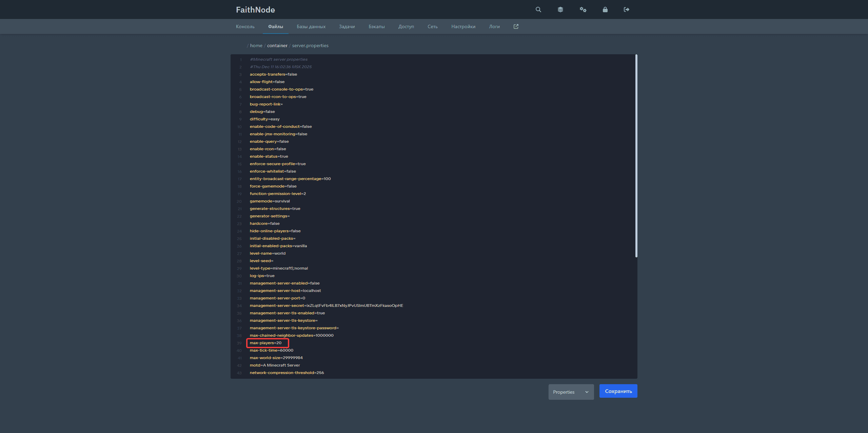Open the Сеть tab

tap(432, 26)
